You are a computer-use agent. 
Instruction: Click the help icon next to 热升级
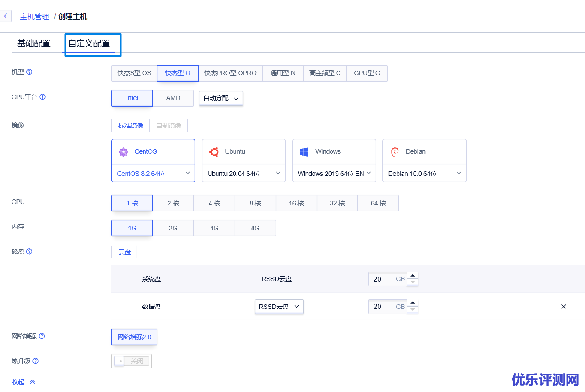coord(36,361)
